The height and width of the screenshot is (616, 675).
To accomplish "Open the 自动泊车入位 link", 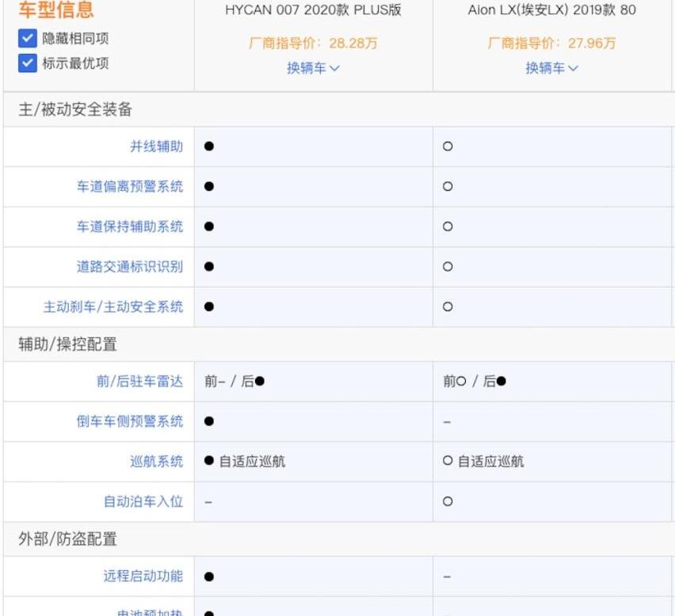I will [143, 501].
